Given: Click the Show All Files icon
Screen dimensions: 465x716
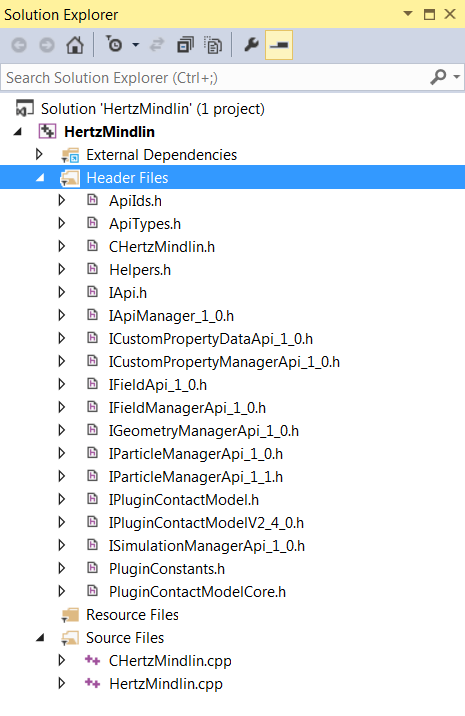Looking at the screenshot, I should click(x=212, y=45).
